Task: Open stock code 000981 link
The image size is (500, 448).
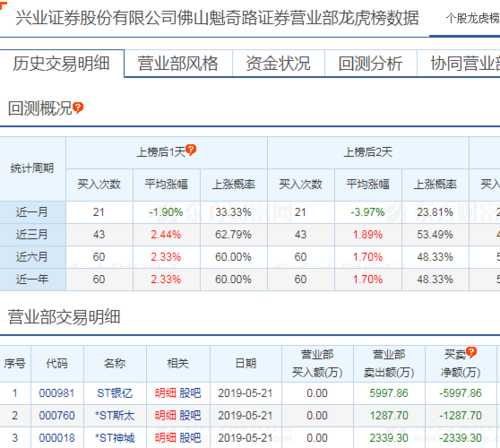Action: point(57,393)
